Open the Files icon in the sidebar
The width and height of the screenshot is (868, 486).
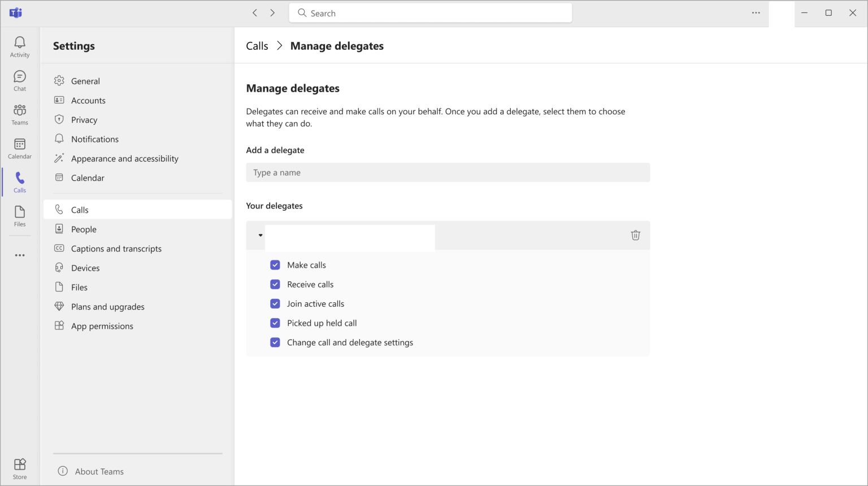(x=19, y=215)
